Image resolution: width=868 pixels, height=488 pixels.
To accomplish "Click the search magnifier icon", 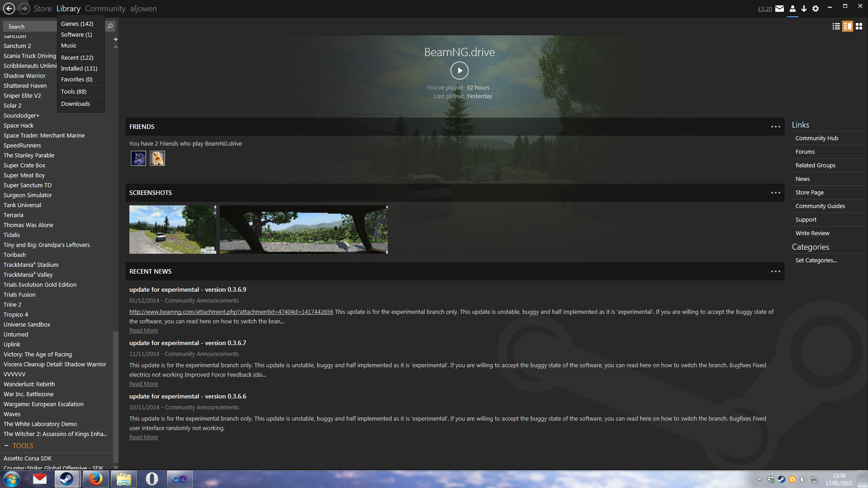I will [x=110, y=26].
